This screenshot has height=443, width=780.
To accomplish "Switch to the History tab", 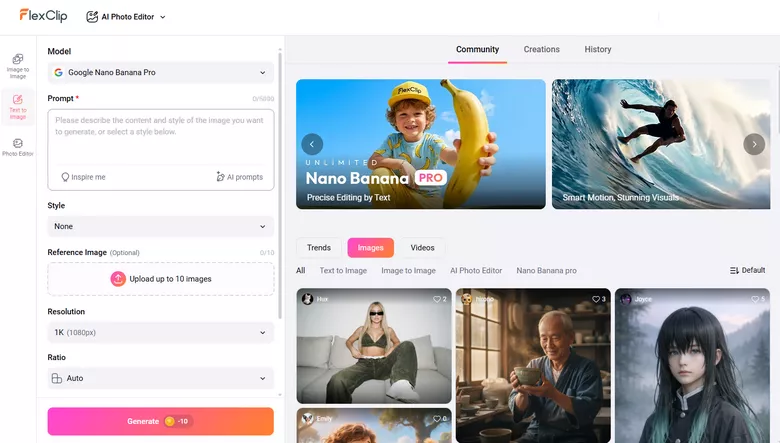I will [x=597, y=50].
